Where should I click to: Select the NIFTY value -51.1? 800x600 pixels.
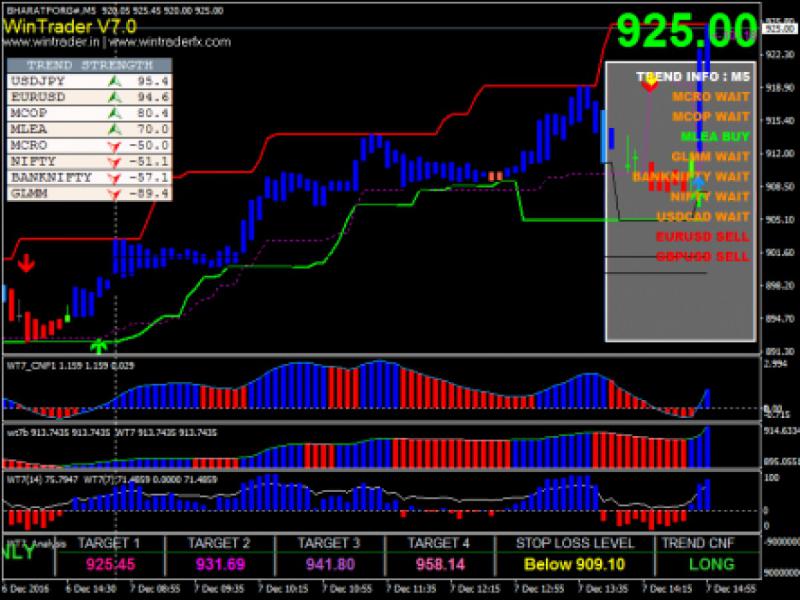coord(149,162)
